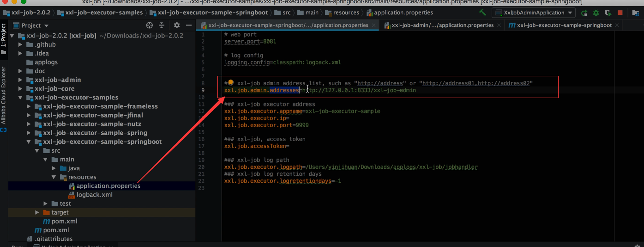Expand the target folder
Image resolution: width=644 pixels, height=247 pixels.
[37, 212]
